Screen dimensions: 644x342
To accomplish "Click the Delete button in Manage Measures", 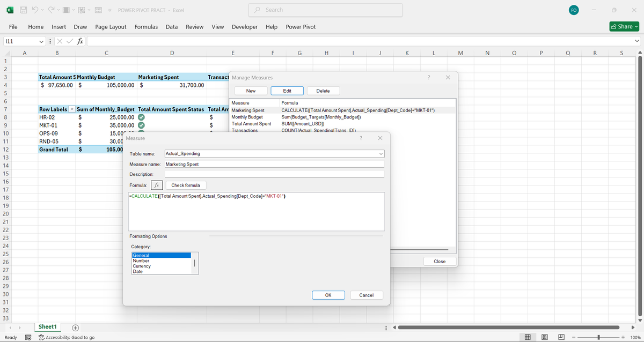I will click(x=323, y=91).
